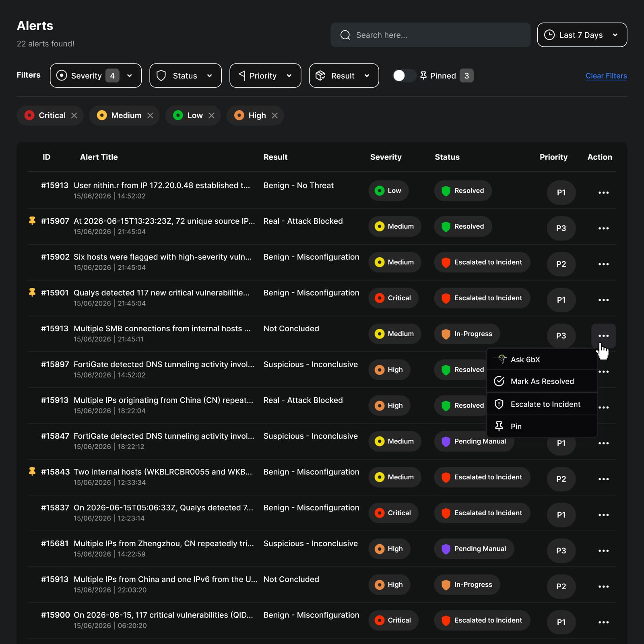Click the #15897 alert ID
The height and width of the screenshot is (644, 644).
coord(55,364)
